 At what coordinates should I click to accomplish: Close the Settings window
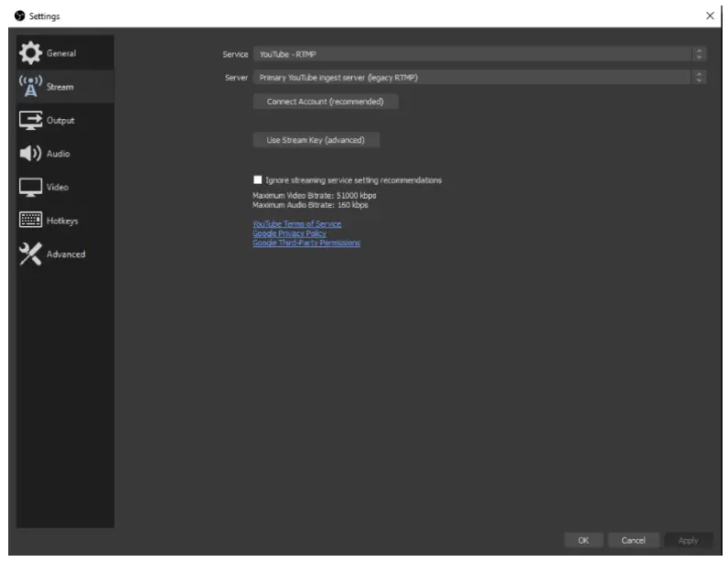click(x=710, y=16)
